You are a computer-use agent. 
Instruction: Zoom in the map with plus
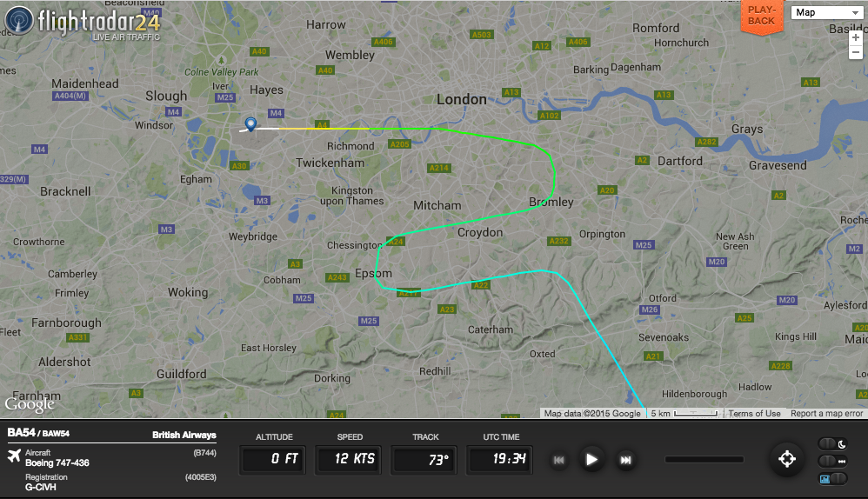855,37
